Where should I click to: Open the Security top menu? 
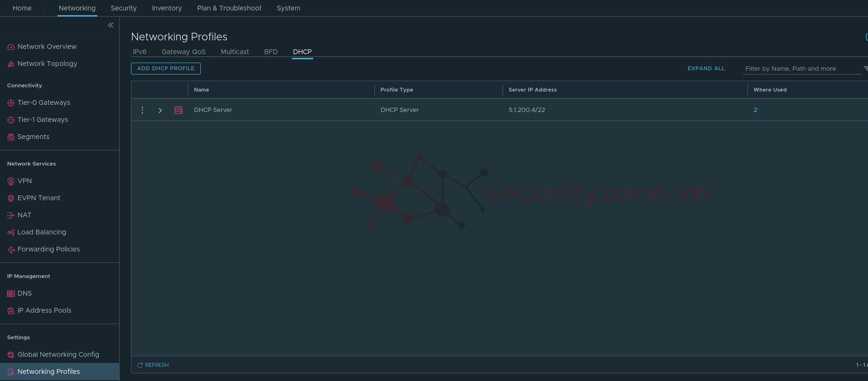tap(123, 8)
